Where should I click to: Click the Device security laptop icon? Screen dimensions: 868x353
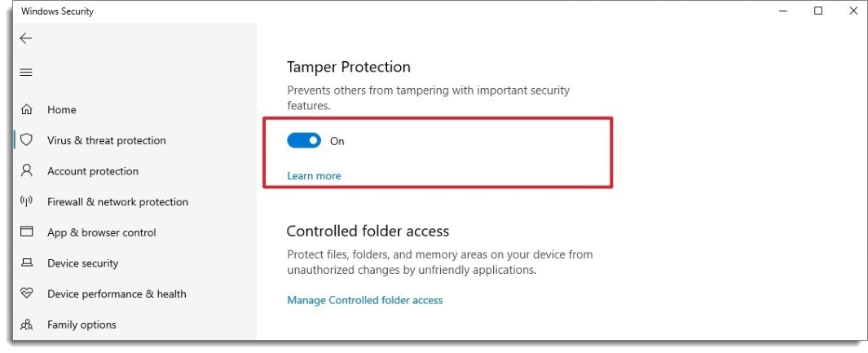27,263
